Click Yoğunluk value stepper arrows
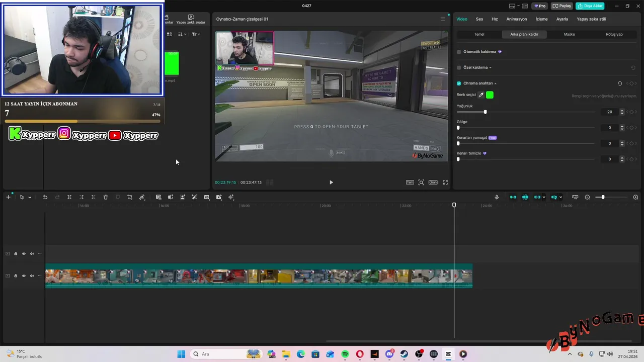Screen dimensions: 644x362 [622, 112]
